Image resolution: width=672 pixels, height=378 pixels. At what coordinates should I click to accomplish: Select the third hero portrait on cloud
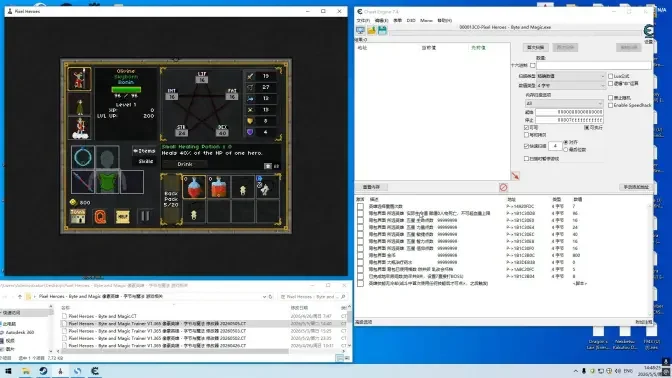tap(79, 128)
